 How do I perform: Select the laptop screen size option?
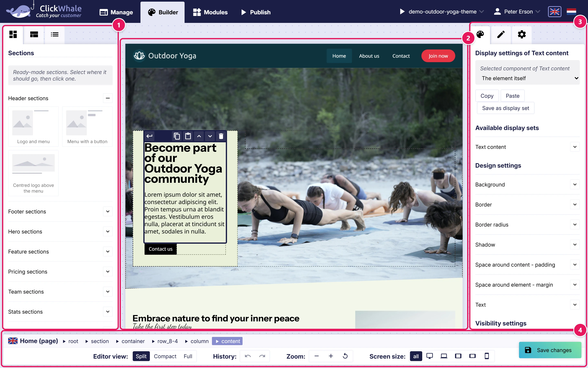tap(444, 356)
